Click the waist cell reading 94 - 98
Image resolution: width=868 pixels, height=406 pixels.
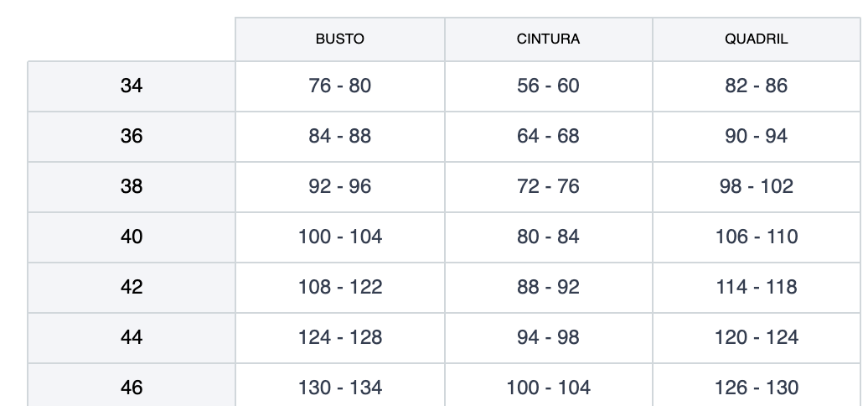point(548,337)
